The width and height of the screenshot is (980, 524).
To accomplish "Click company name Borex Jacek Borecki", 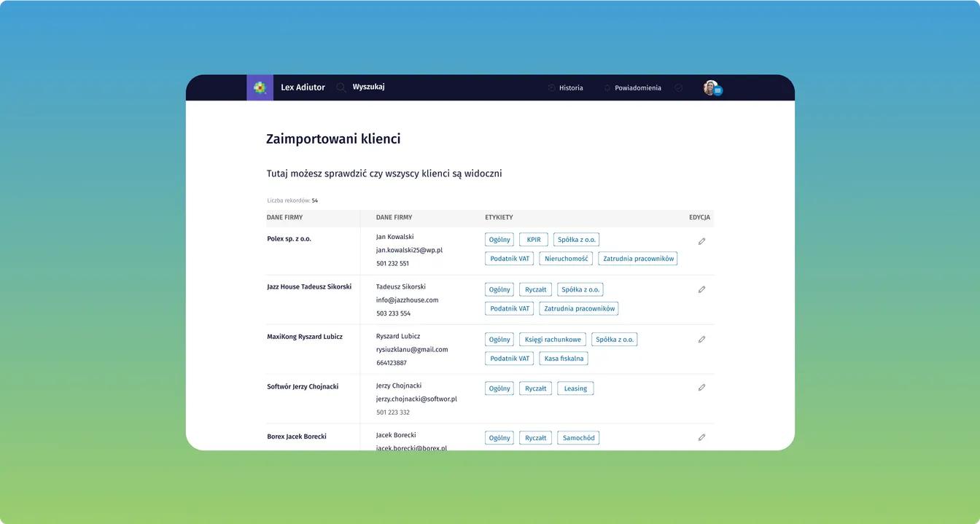I will pos(297,437).
